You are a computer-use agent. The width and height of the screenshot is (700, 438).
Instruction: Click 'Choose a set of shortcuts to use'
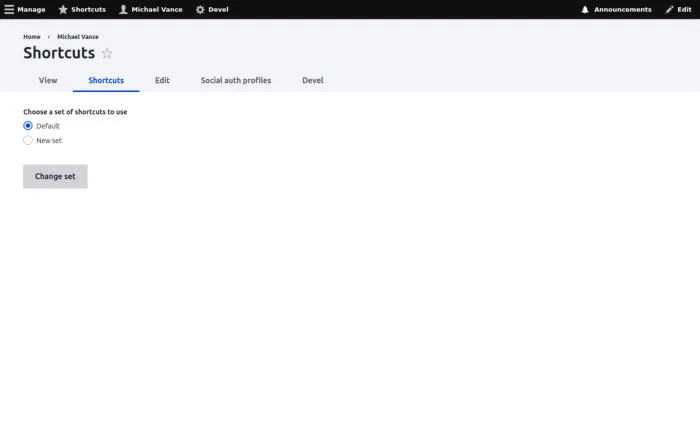point(75,112)
